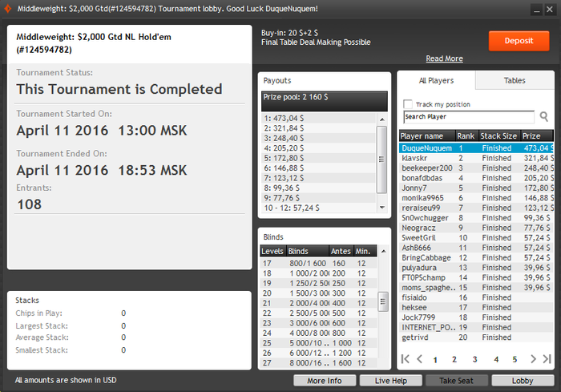
Task: Click blinds level 27 row
Action: tap(318, 363)
